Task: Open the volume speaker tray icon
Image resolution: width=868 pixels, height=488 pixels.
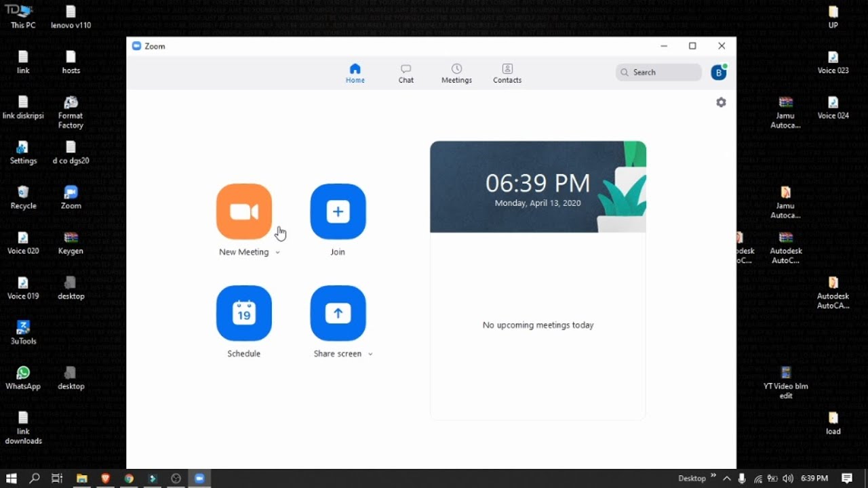Action: click(787, 479)
